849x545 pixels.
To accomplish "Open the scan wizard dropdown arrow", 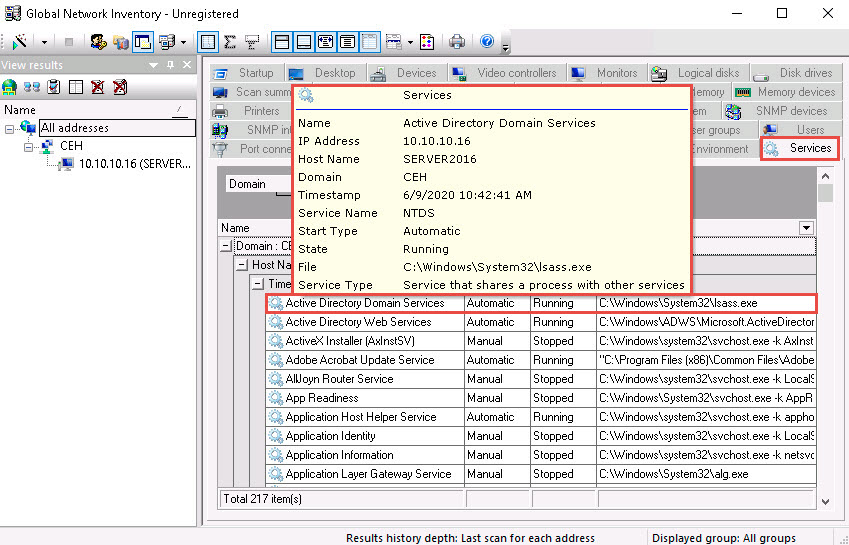I will pos(44,42).
